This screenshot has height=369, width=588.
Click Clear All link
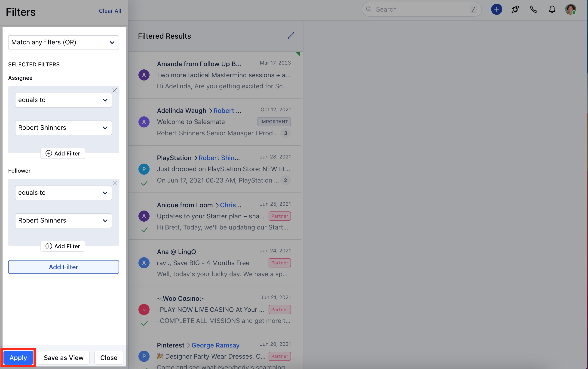point(110,11)
